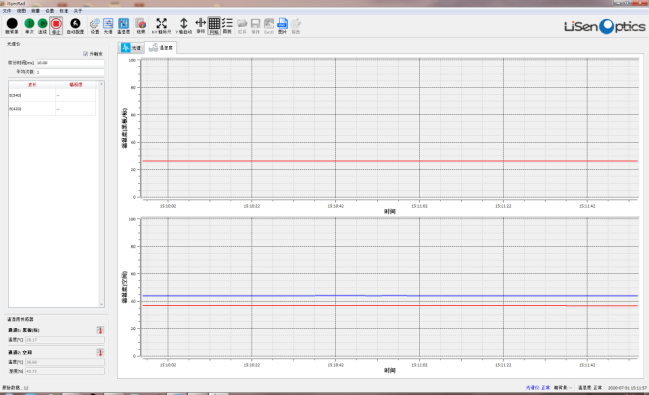Click the average count input field

(x=70, y=72)
